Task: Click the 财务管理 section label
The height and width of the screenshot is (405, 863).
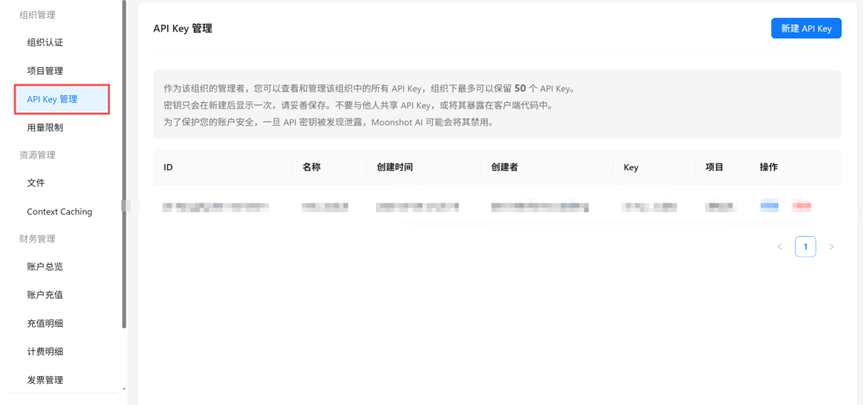Action: pyautogui.click(x=37, y=239)
